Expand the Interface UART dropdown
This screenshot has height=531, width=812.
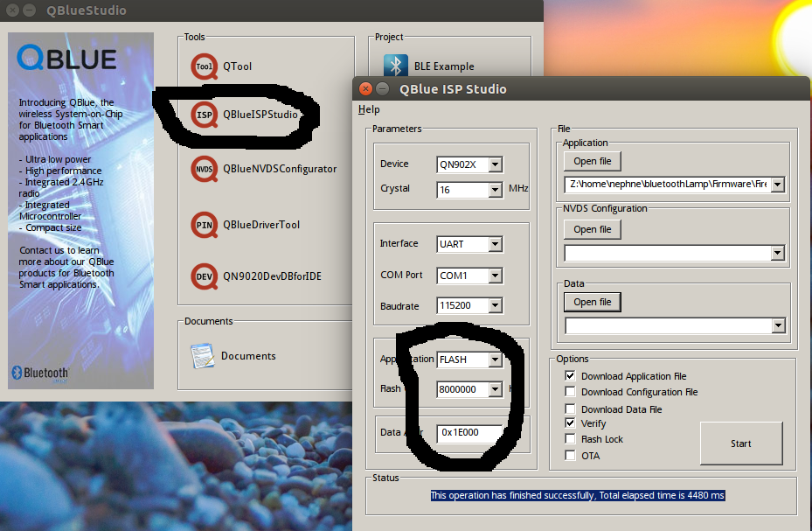[495, 244]
